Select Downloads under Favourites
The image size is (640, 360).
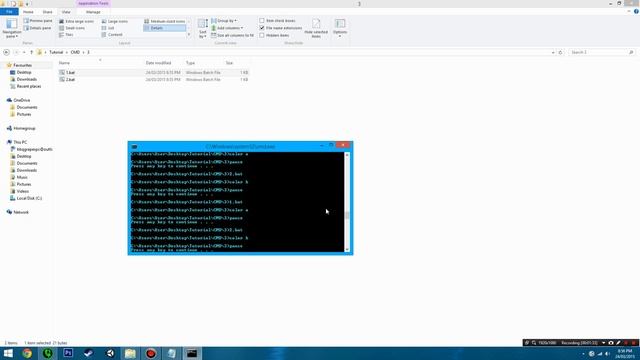pos(27,79)
